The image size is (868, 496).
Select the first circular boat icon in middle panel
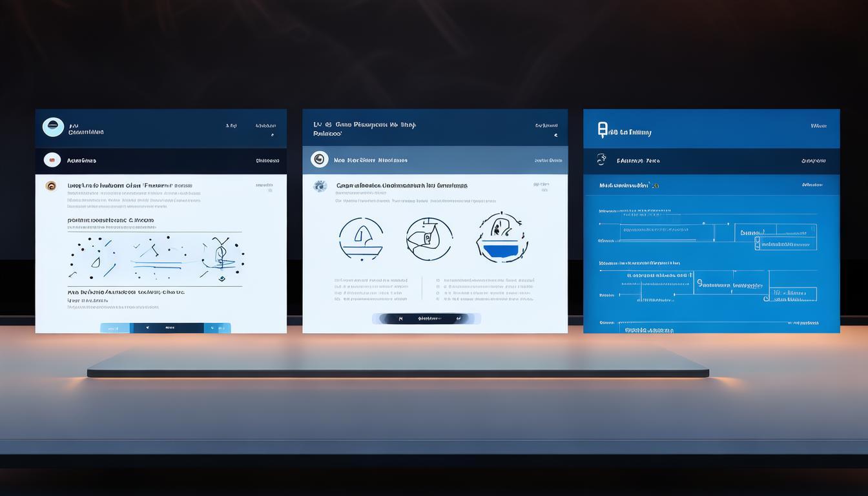click(360, 238)
